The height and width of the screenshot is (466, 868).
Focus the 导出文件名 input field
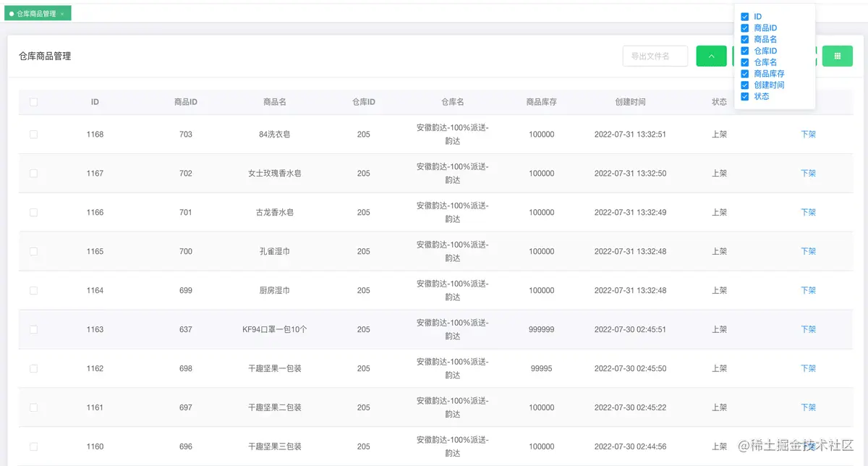[x=655, y=56]
